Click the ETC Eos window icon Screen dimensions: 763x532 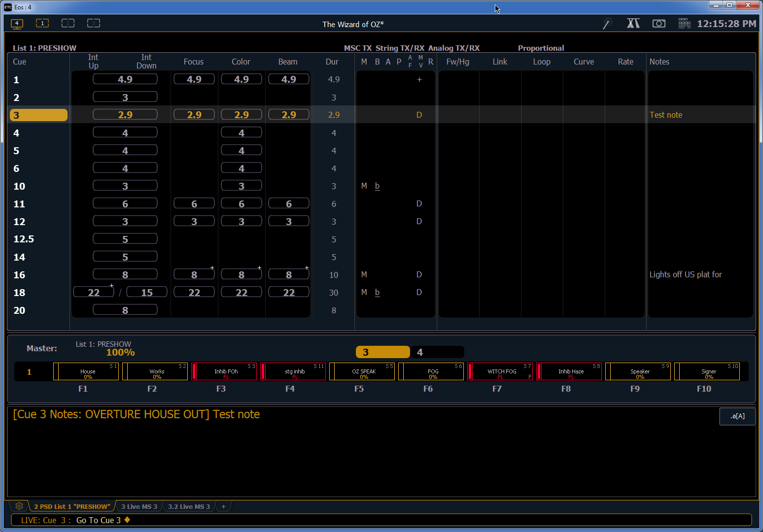(x=8, y=7)
